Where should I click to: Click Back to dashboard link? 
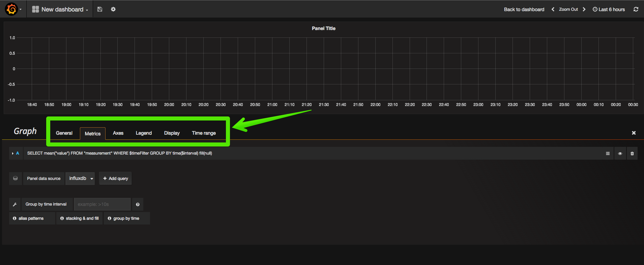524,9
